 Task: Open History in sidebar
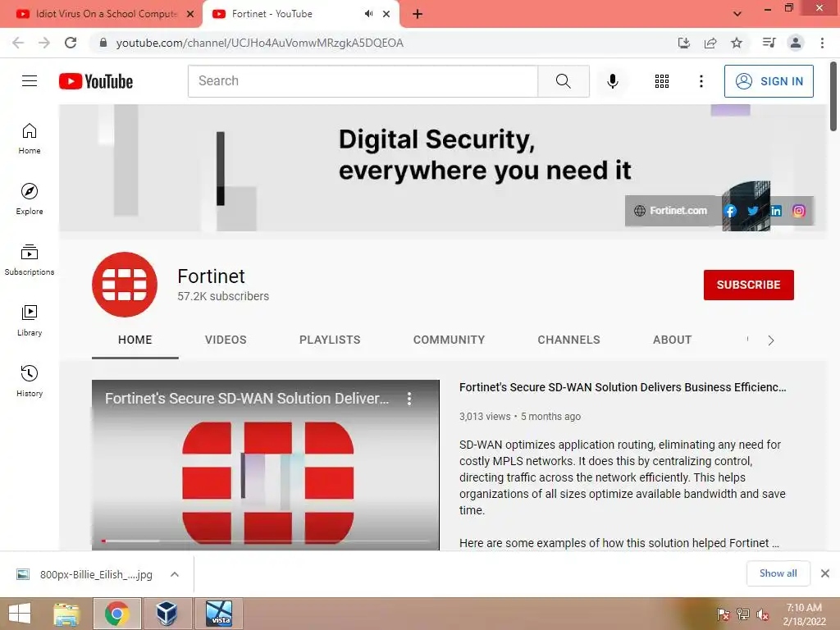(x=30, y=381)
